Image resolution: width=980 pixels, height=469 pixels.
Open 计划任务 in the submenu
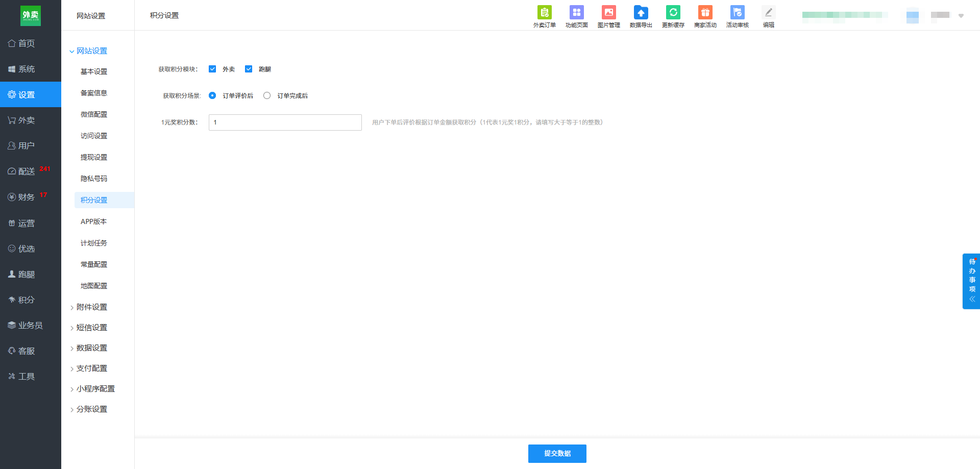(94, 243)
